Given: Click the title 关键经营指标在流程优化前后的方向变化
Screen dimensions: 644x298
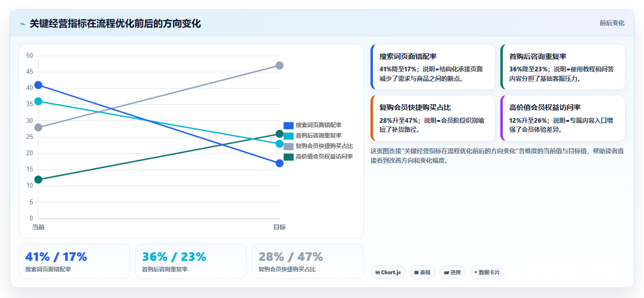Looking at the screenshot, I should (115, 23).
